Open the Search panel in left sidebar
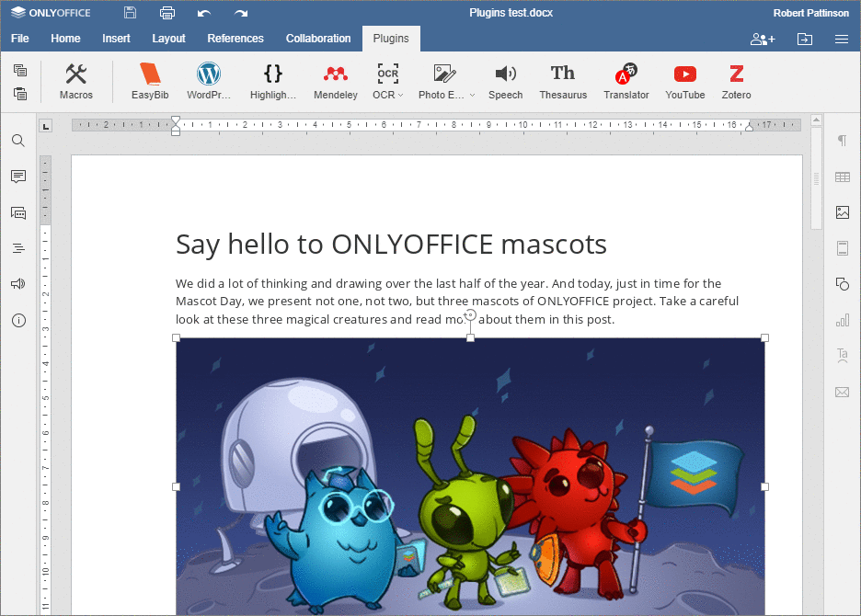 [x=18, y=141]
